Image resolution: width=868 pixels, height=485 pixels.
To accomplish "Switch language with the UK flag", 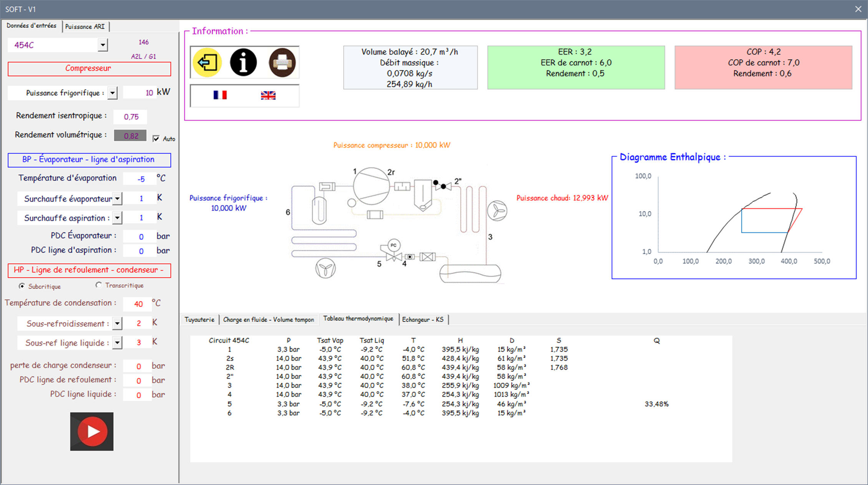I will 268,95.
